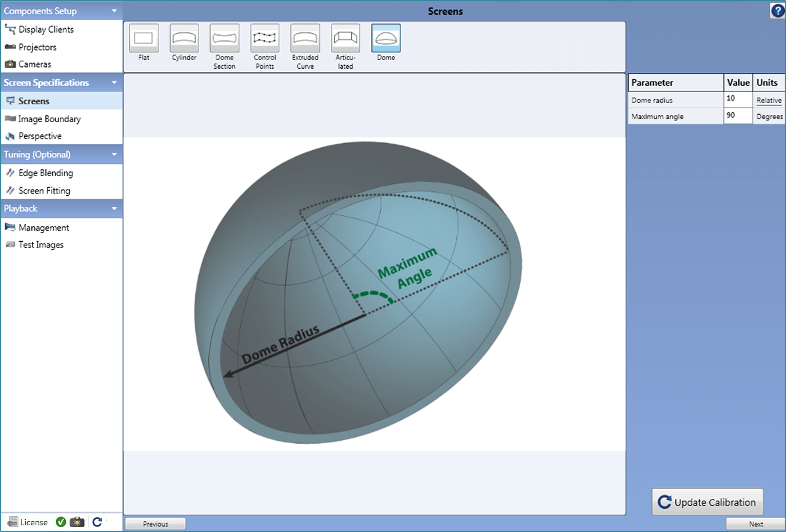
Task: Open the help question mark icon
Action: click(x=777, y=10)
